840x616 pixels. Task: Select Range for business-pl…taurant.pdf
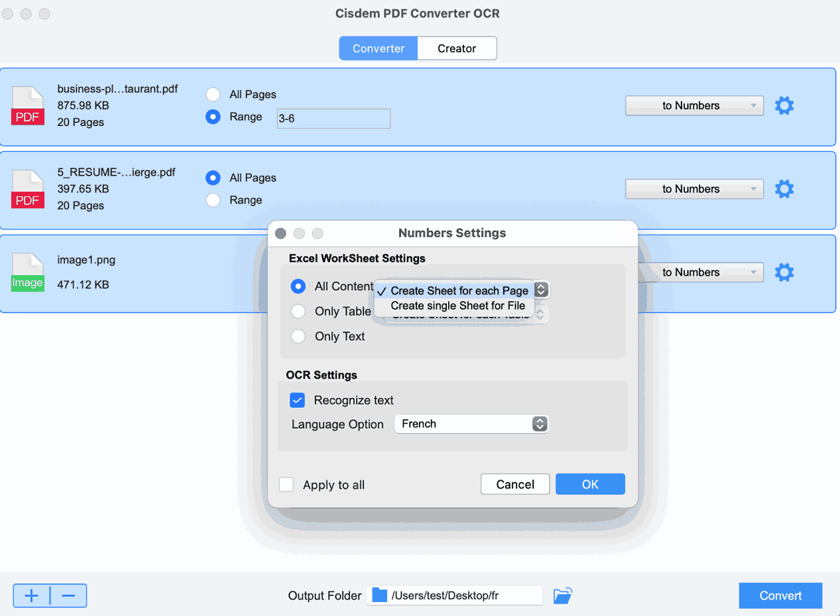click(213, 117)
